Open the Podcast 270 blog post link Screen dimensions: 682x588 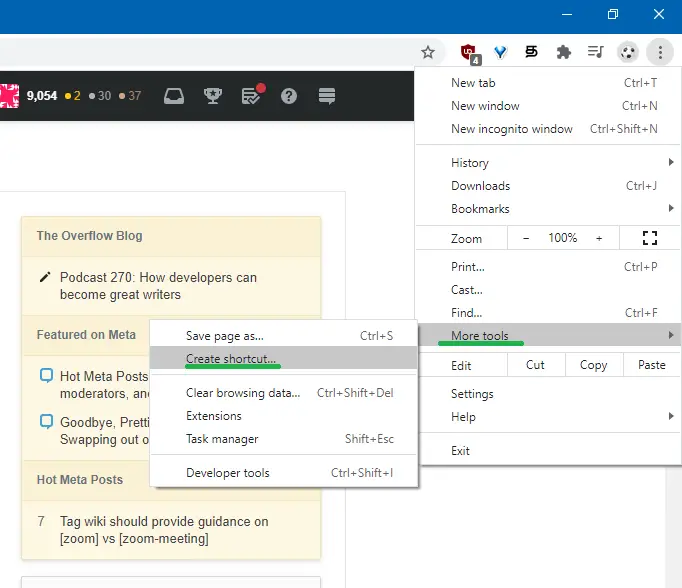[x=158, y=286]
